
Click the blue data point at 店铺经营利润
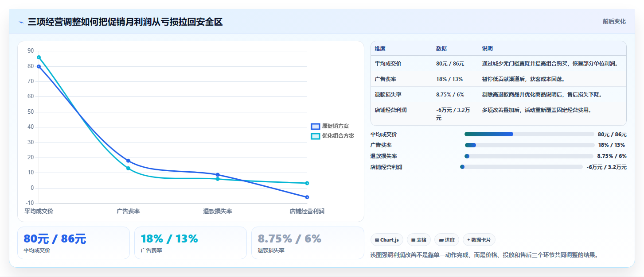pyautogui.click(x=307, y=197)
